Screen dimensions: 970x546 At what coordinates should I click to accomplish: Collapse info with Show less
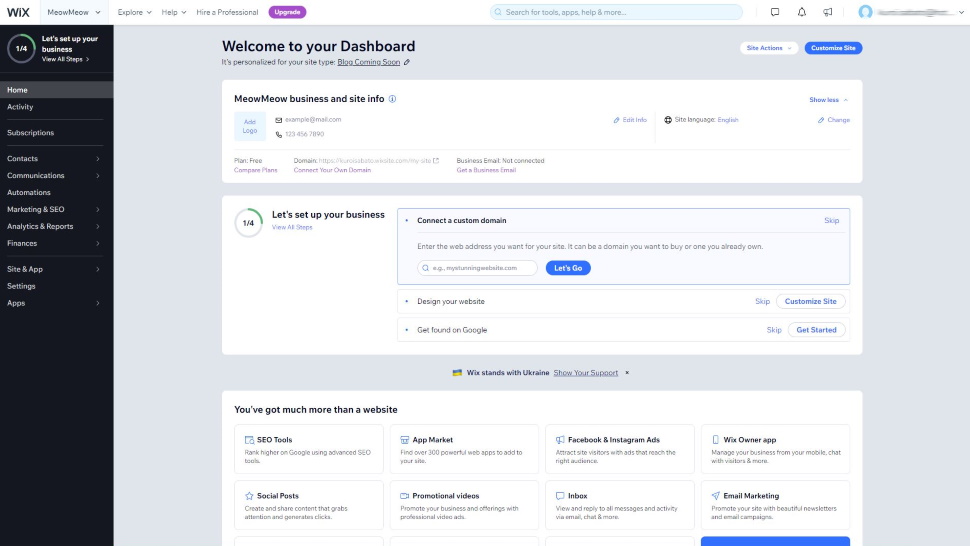coord(829,100)
